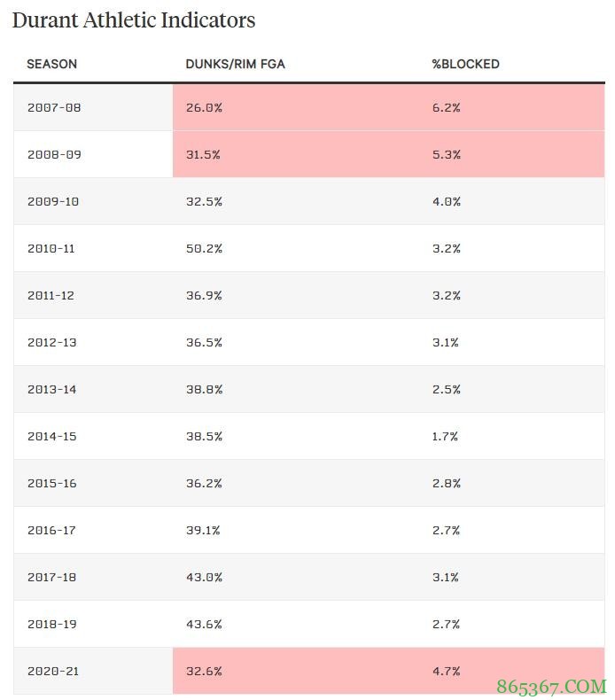The height and width of the screenshot is (700, 615).
Task: Click the SEASON column header
Action: click(x=51, y=64)
